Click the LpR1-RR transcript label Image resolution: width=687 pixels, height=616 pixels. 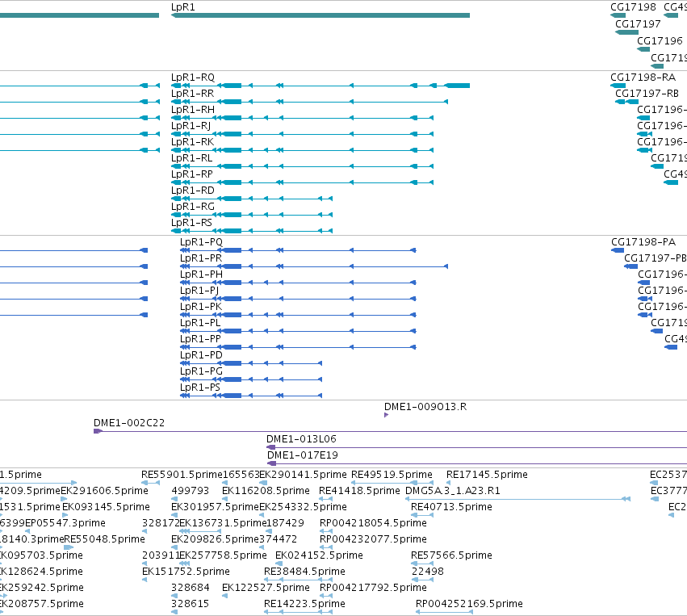(x=193, y=94)
